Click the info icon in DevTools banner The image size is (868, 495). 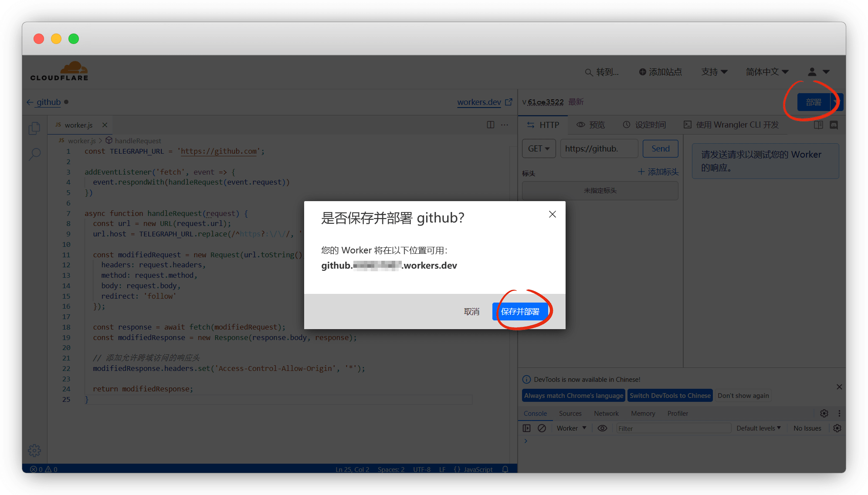point(526,380)
